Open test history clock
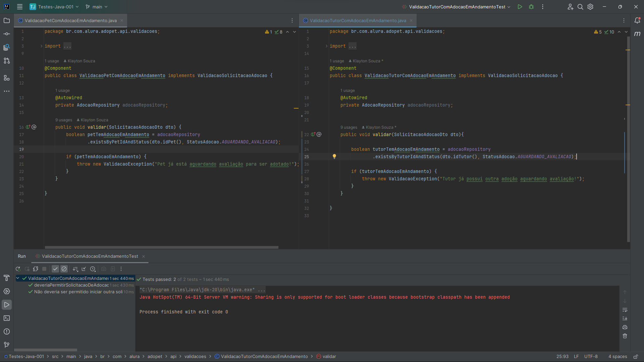Viewport: 644px width, 362px height. coord(93,269)
